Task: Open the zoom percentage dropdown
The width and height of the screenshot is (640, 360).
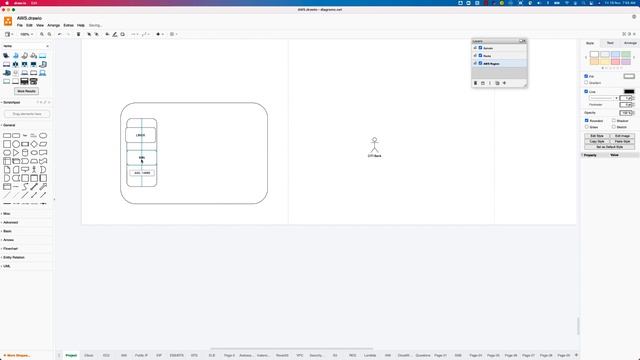Action: pyautogui.click(x=27, y=34)
